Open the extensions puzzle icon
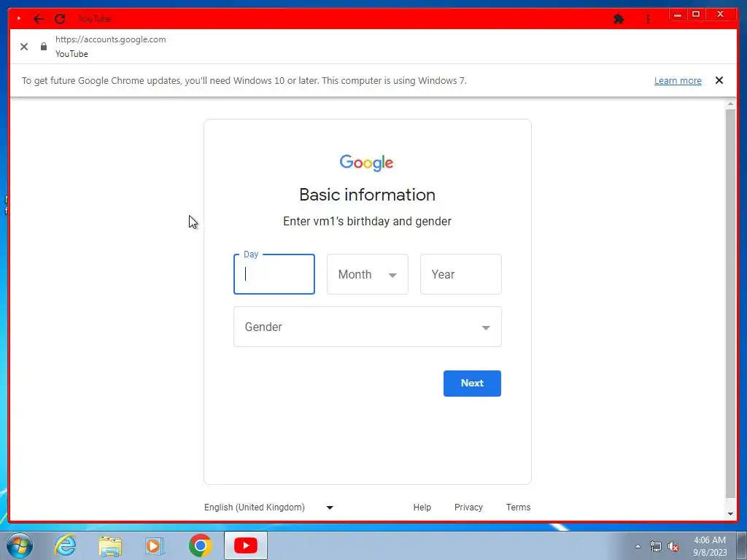Image resolution: width=747 pixels, height=560 pixels. pos(619,19)
